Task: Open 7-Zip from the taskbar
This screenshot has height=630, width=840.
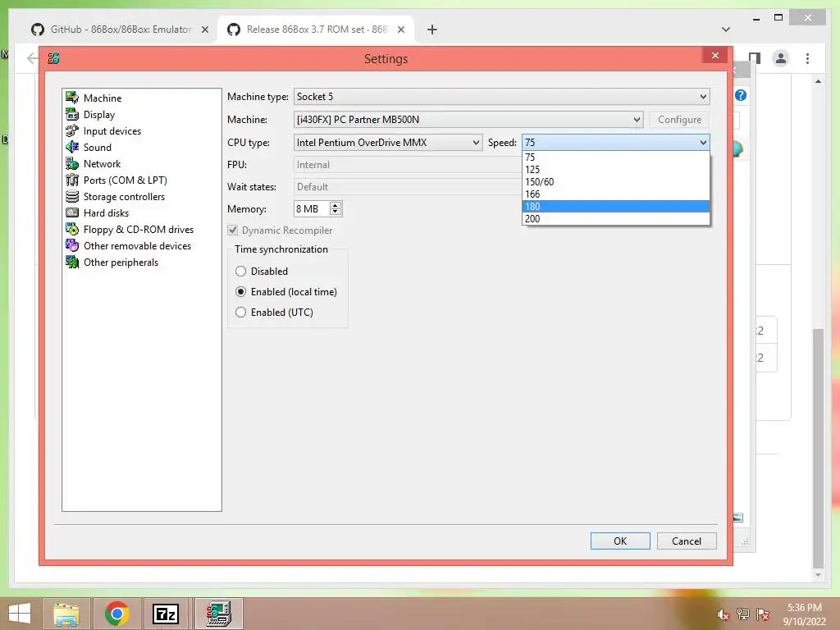Action: tap(165, 614)
